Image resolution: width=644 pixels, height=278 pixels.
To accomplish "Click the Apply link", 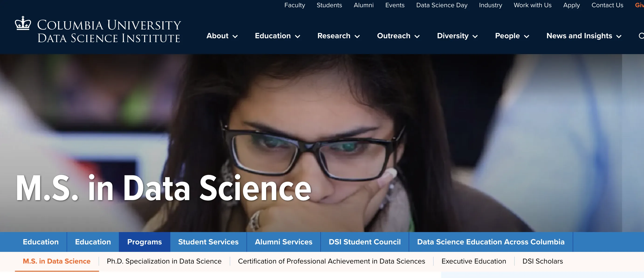I will point(571,5).
